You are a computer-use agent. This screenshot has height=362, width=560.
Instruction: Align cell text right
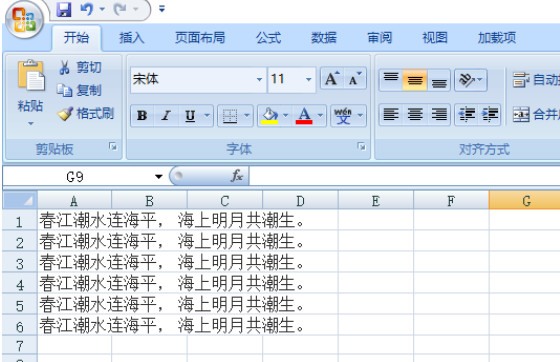439,115
